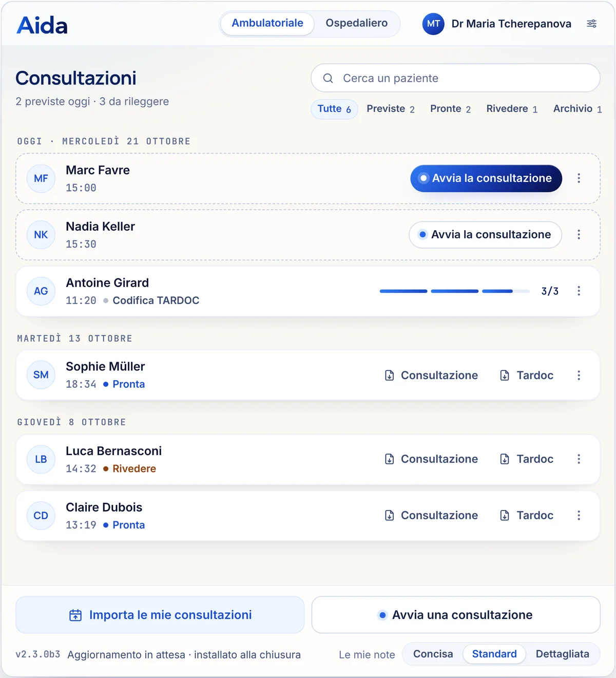This screenshot has width=616, height=678.
Task: Click Antoine Girard's 3/3 progress bar
Action: click(x=454, y=291)
